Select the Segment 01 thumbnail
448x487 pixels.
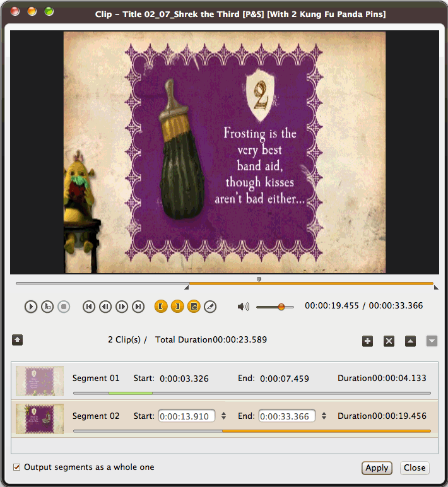coord(40,381)
